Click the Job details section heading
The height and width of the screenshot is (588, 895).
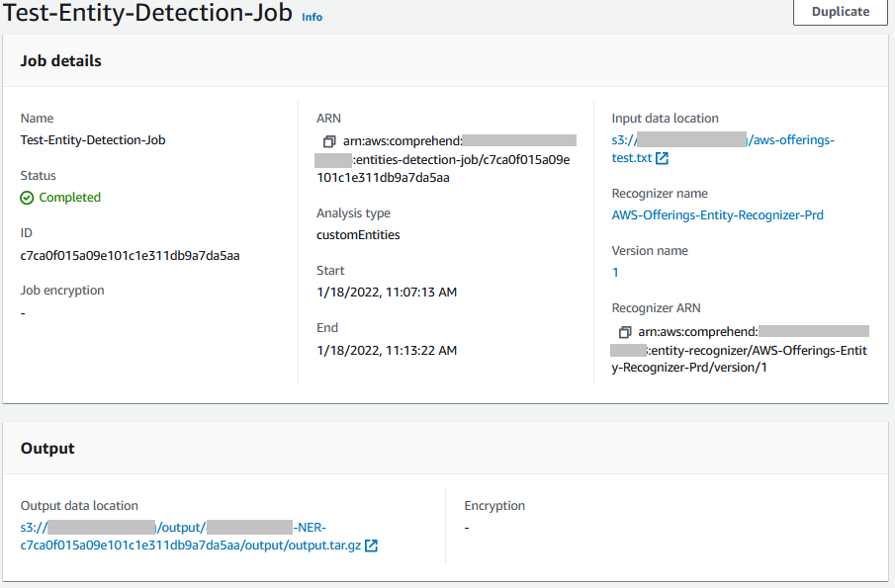click(61, 61)
